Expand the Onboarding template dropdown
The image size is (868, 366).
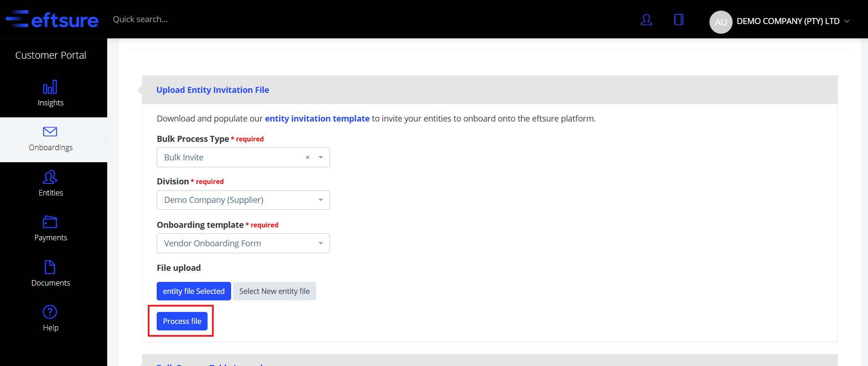point(321,244)
